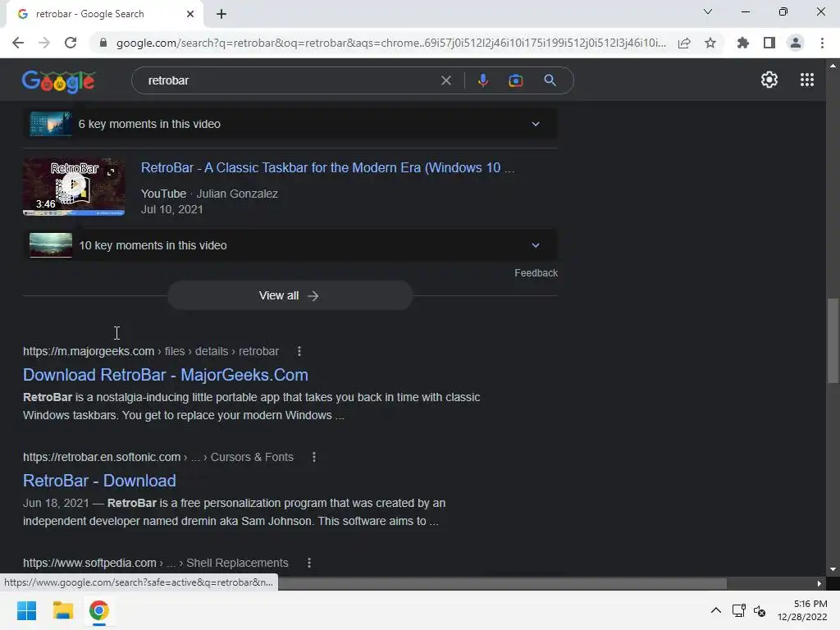
Task: Click the vertical page scrollbar thumb
Action: pyautogui.click(x=833, y=340)
